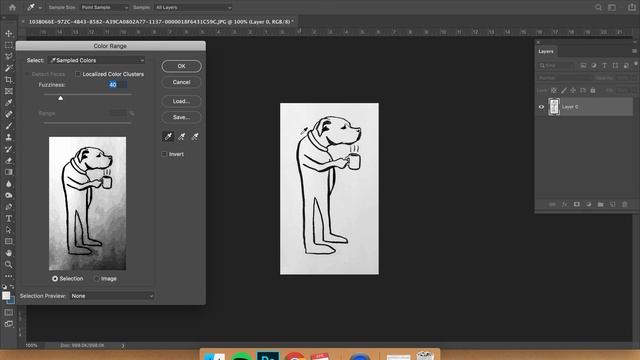Lock transparent pixels icon
Screen dimensions: 640x360
click(x=554, y=90)
